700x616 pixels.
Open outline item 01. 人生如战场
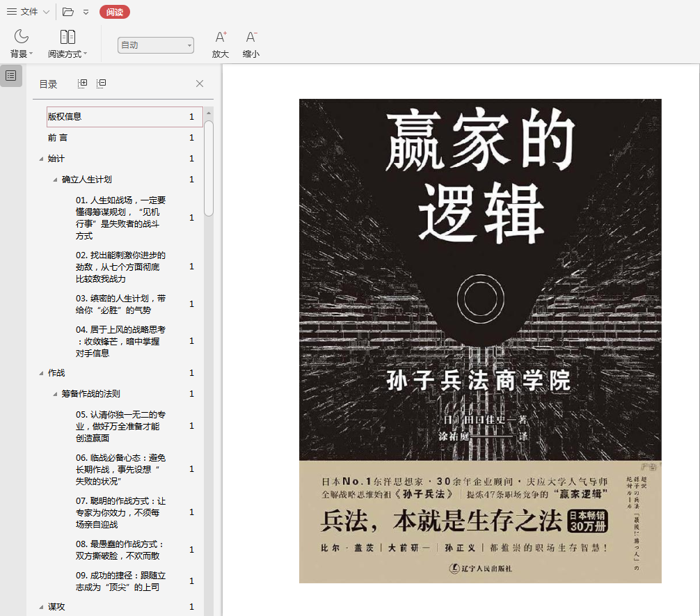(x=120, y=218)
